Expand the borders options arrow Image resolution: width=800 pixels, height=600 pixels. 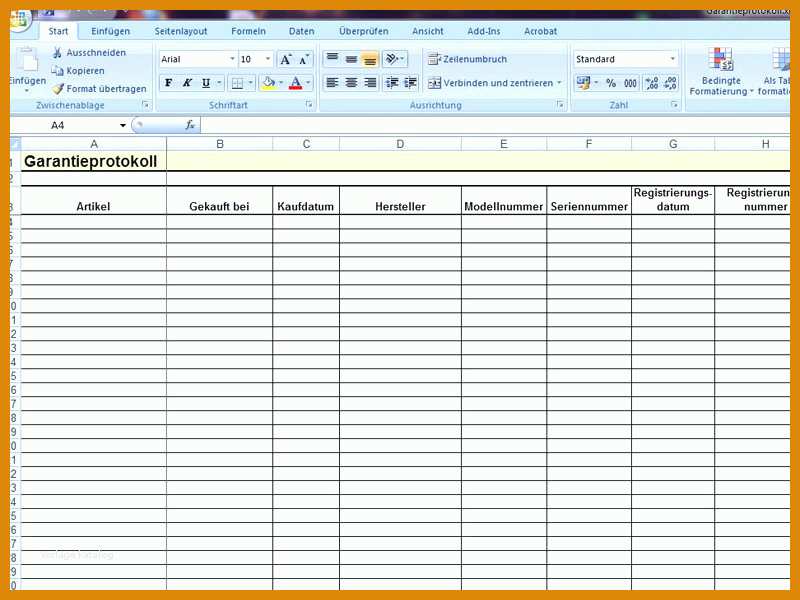(x=251, y=83)
